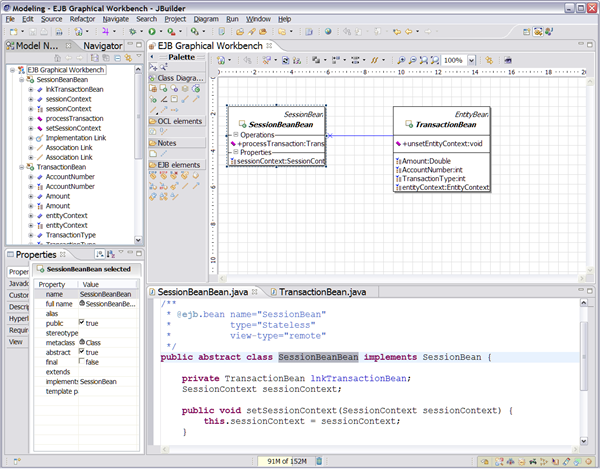Open the Notes palette group
This screenshot has width=600, height=469.
[167, 143]
